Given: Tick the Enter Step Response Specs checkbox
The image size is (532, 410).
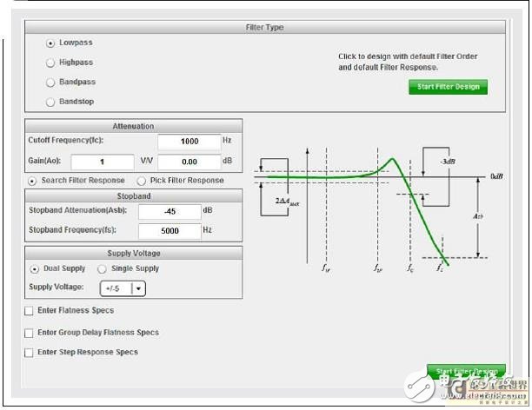Looking at the screenshot, I should (x=29, y=353).
